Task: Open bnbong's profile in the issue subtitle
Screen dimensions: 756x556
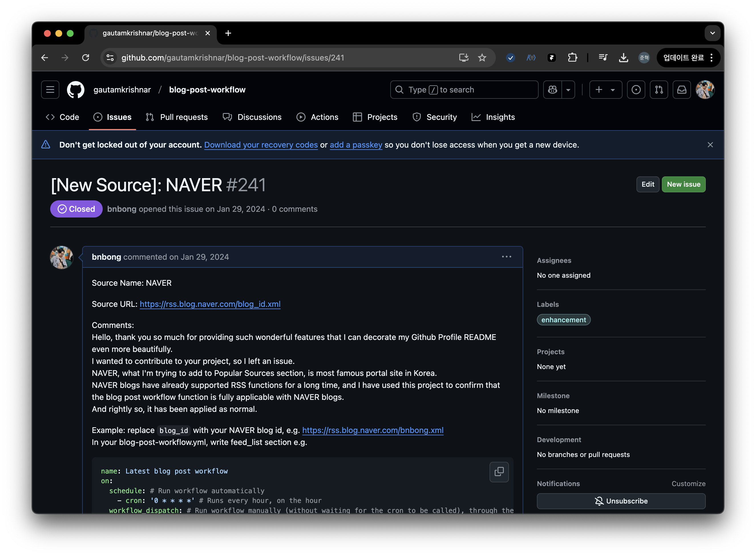Action: pyautogui.click(x=122, y=209)
